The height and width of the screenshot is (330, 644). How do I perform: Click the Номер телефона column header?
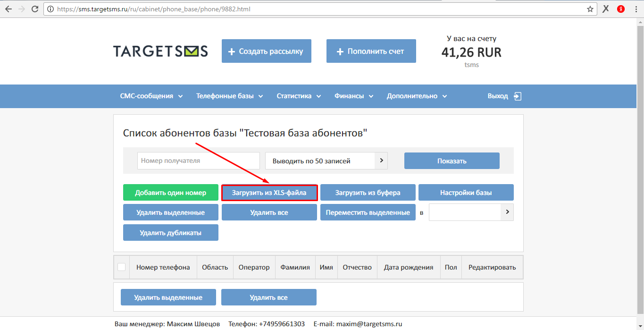pyautogui.click(x=163, y=267)
